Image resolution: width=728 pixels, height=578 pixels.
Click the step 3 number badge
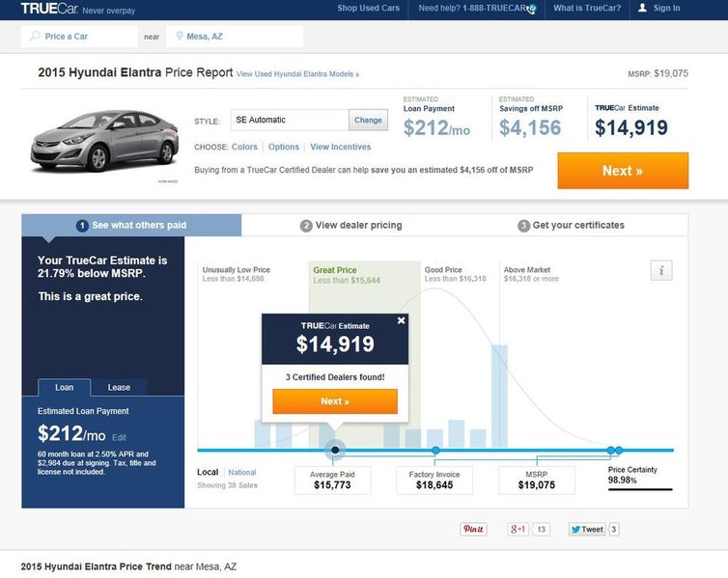(x=523, y=226)
